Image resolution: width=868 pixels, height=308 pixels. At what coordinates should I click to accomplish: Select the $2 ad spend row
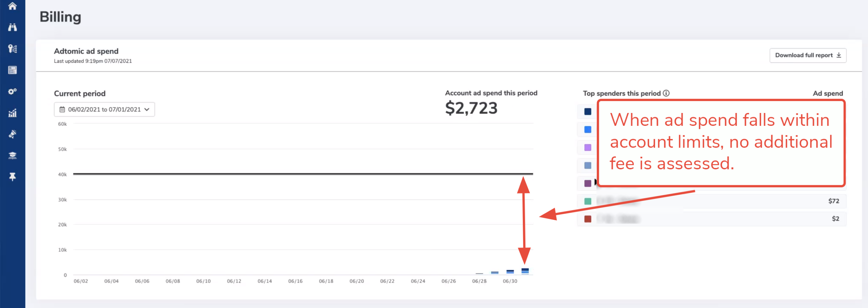click(712, 219)
